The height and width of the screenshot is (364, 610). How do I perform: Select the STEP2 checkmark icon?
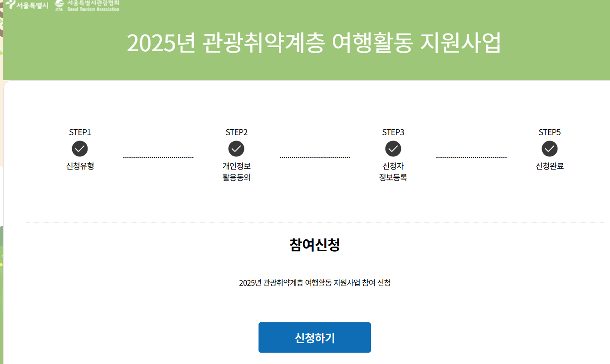tap(236, 148)
